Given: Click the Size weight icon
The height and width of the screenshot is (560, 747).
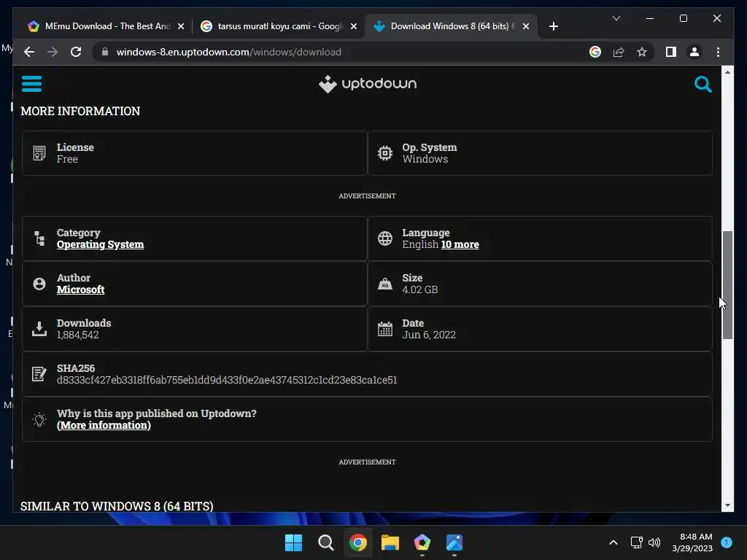Looking at the screenshot, I should click(385, 284).
